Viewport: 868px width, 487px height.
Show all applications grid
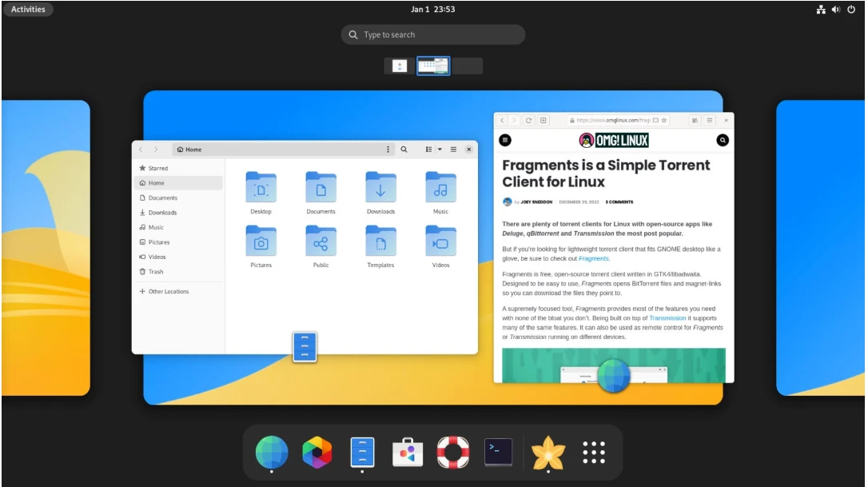coord(594,452)
